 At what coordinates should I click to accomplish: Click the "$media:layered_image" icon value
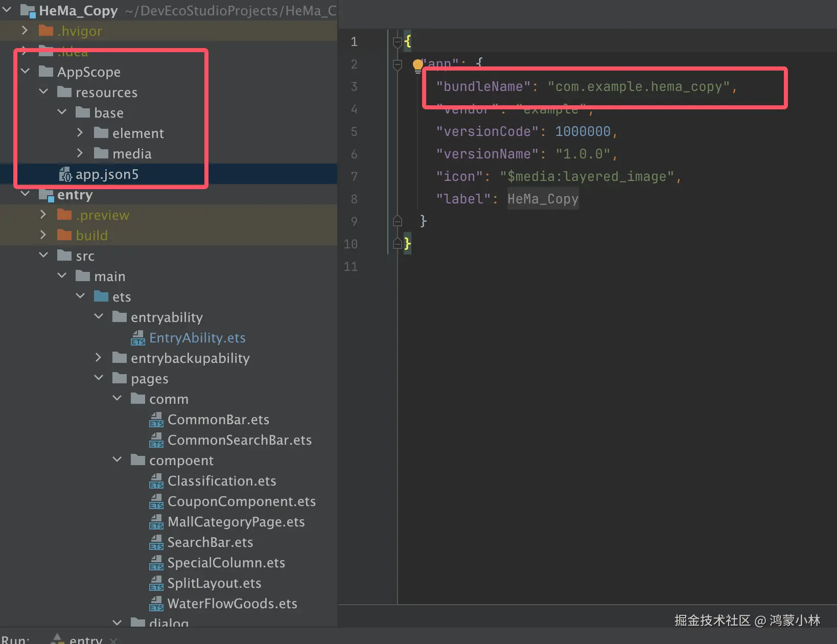click(587, 177)
